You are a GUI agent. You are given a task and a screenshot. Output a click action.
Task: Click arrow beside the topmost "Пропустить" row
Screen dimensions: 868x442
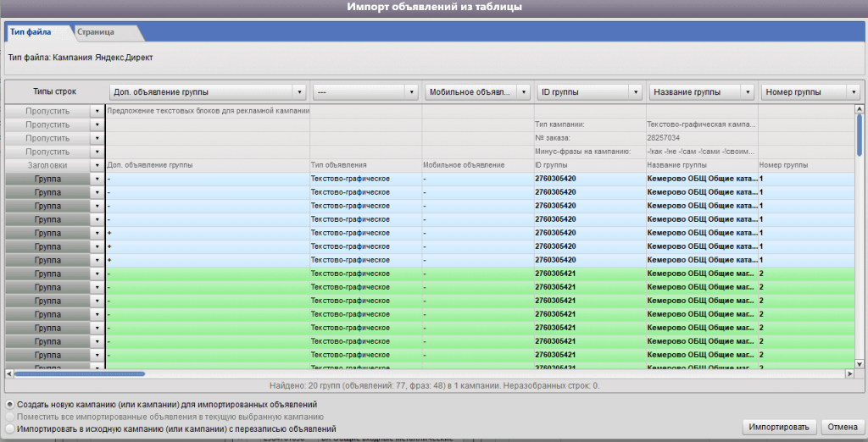[96, 111]
